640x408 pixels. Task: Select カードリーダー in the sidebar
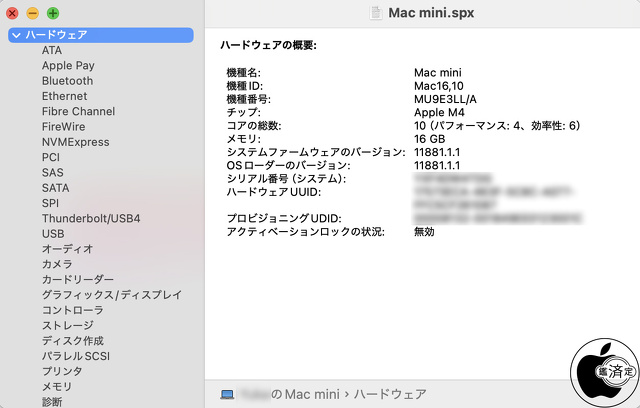(78, 279)
